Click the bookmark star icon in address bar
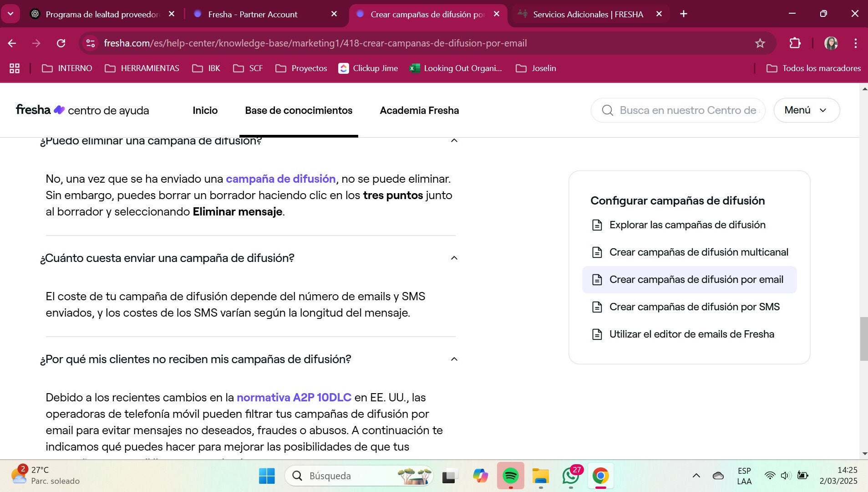 (760, 43)
